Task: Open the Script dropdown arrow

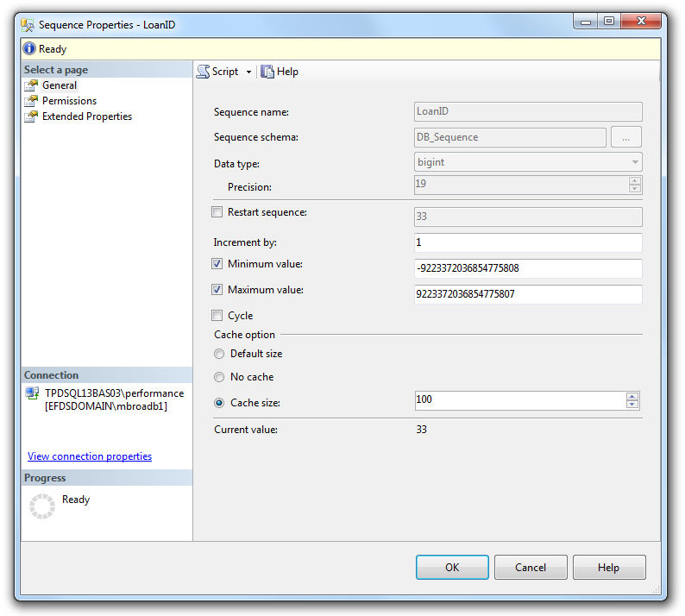Action: [x=248, y=72]
